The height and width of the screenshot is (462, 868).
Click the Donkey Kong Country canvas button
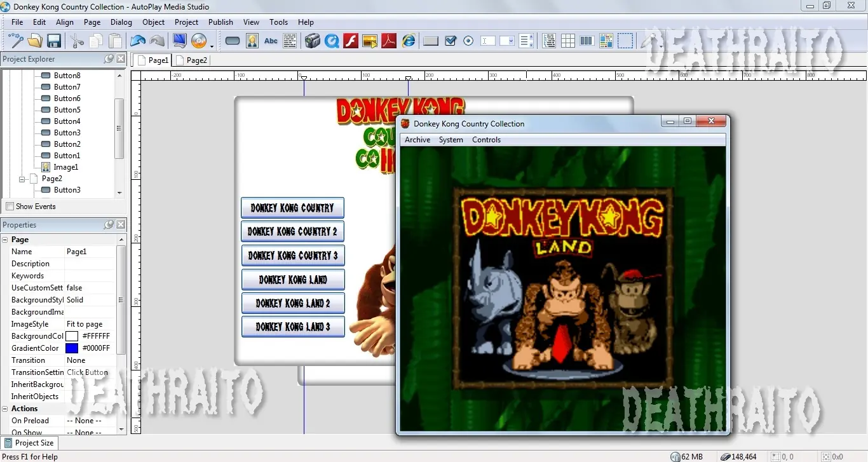click(x=292, y=208)
